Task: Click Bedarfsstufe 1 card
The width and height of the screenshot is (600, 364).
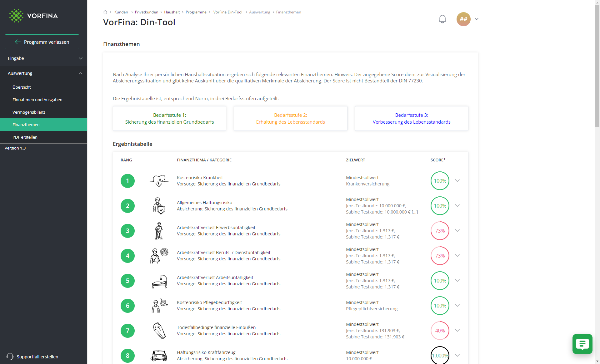Action: 169,119
